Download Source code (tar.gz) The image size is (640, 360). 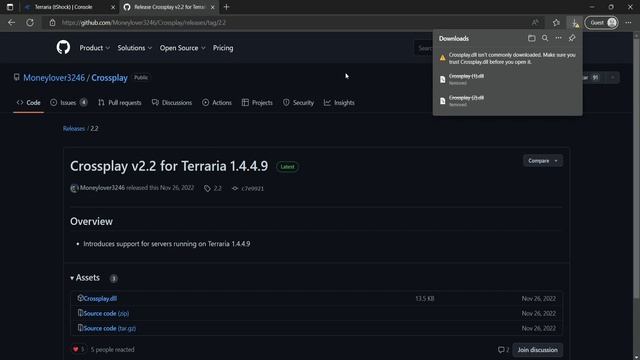point(109,328)
